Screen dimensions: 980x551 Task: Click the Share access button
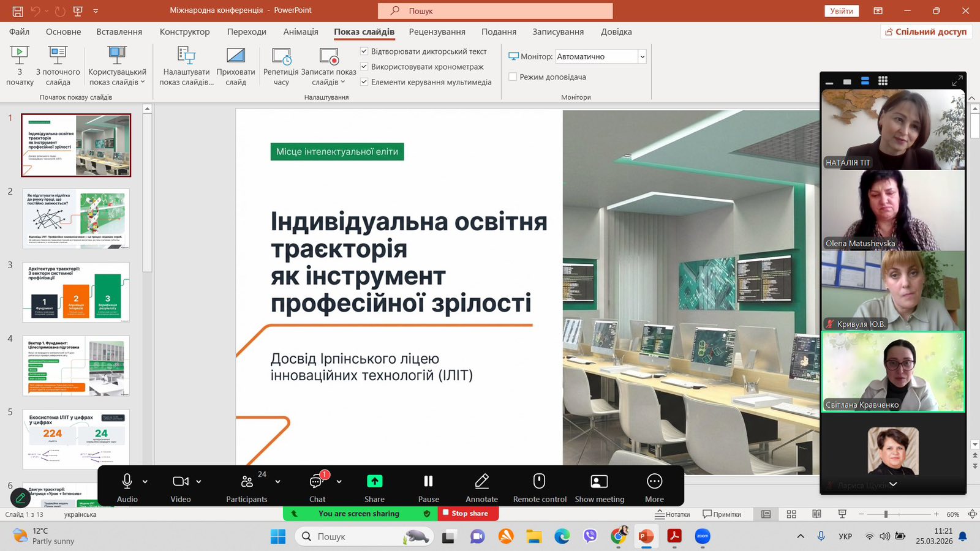pos(926,32)
